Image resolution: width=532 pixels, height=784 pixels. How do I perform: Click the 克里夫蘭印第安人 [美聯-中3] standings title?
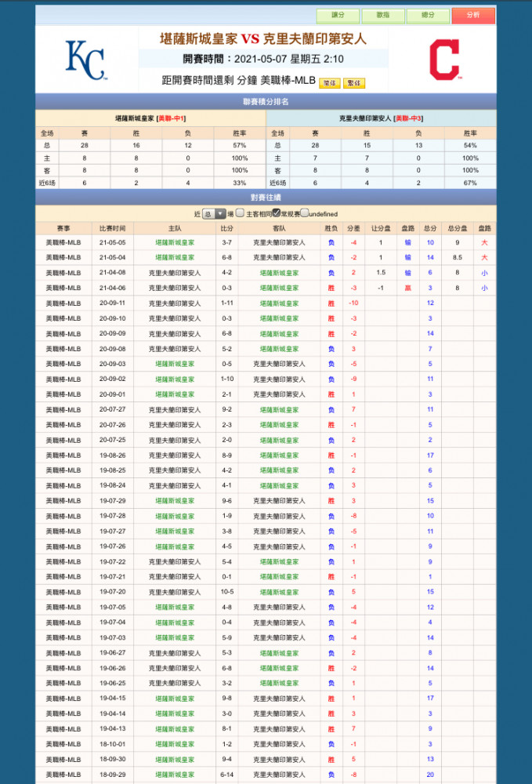point(381,118)
